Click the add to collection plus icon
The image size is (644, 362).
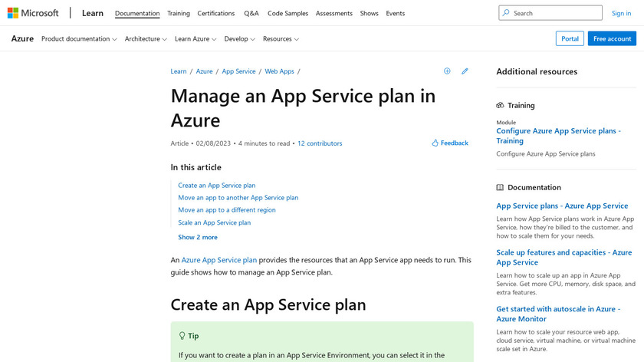click(x=447, y=71)
